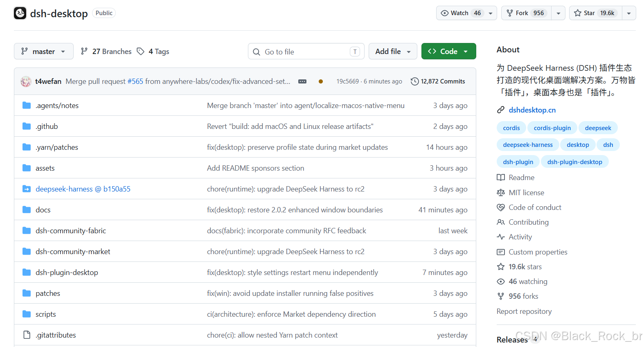The width and height of the screenshot is (644, 347).
Task: Open the dsh-plugin-desktop folder
Action: pyautogui.click(x=67, y=273)
